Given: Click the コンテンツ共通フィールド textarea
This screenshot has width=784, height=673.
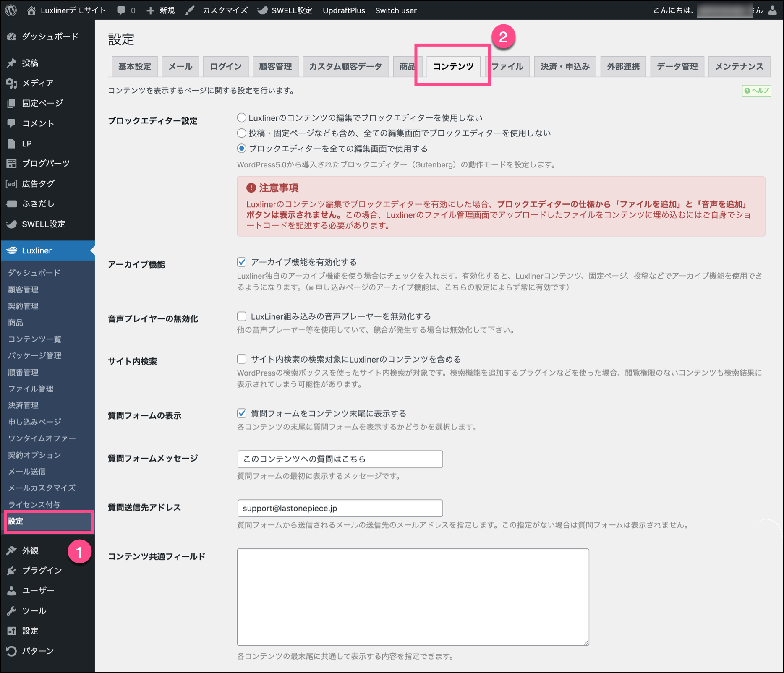Looking at the screenshot, I should (413, 597).
